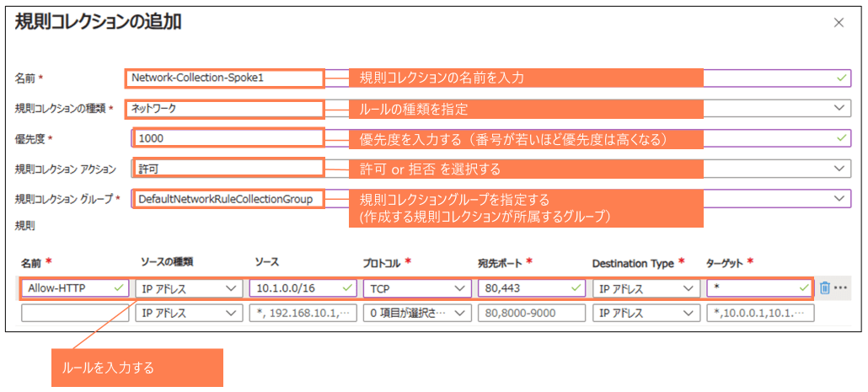Click the port placeholder field 80,8000-9000

tap(532, 314)
